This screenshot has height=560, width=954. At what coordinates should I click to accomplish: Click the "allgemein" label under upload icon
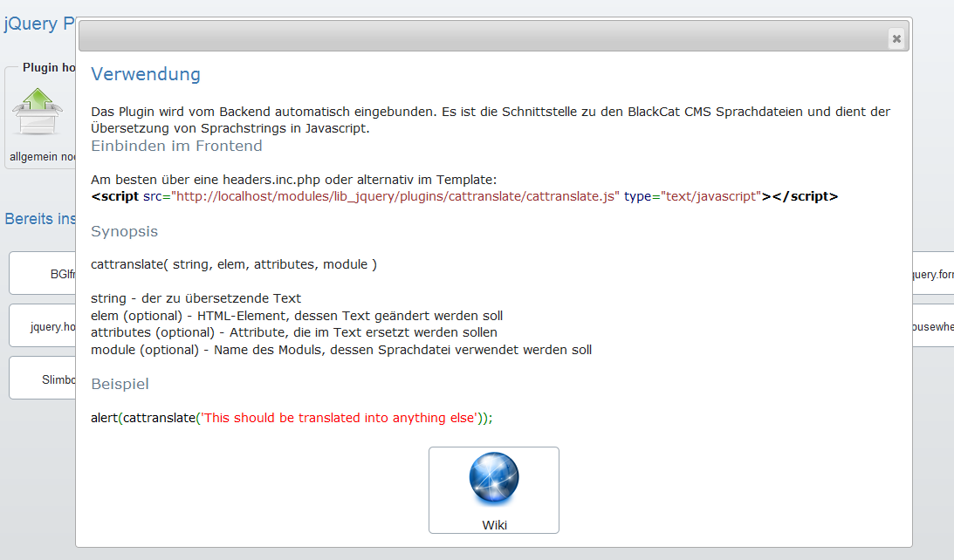(42, 157)
